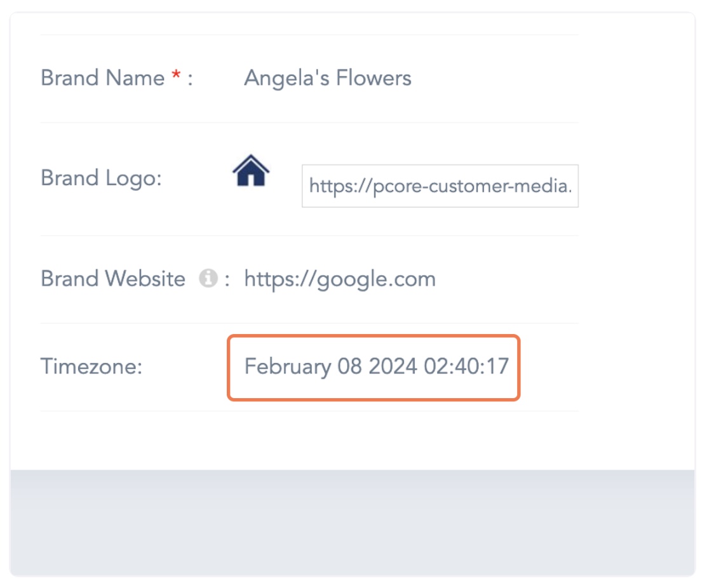This screenshot has height=588, width=714.
Task: Click the Brand Website label
Action: click(x=113, y=279)
